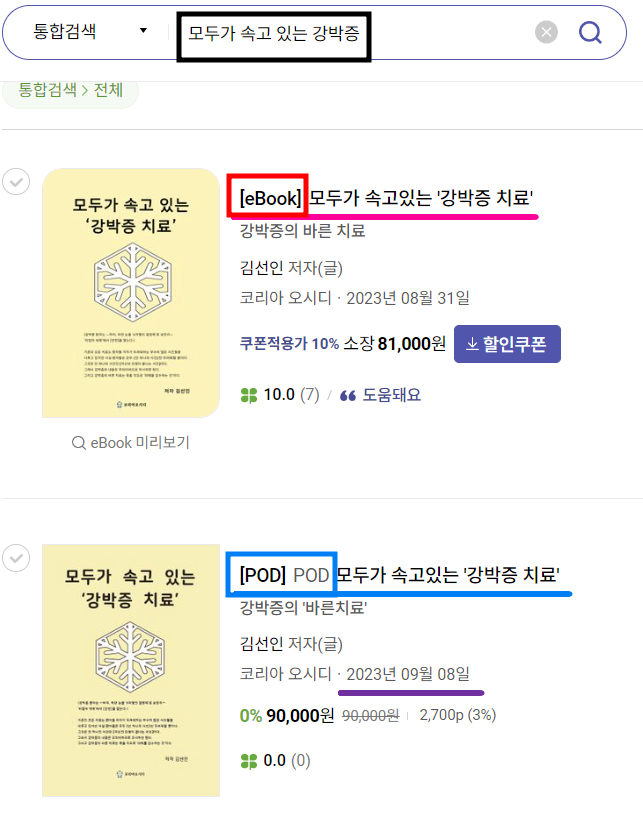The width and height of the screenshot is (643, 827).
Task: Check the POD result checkbox
Action: 16,558
